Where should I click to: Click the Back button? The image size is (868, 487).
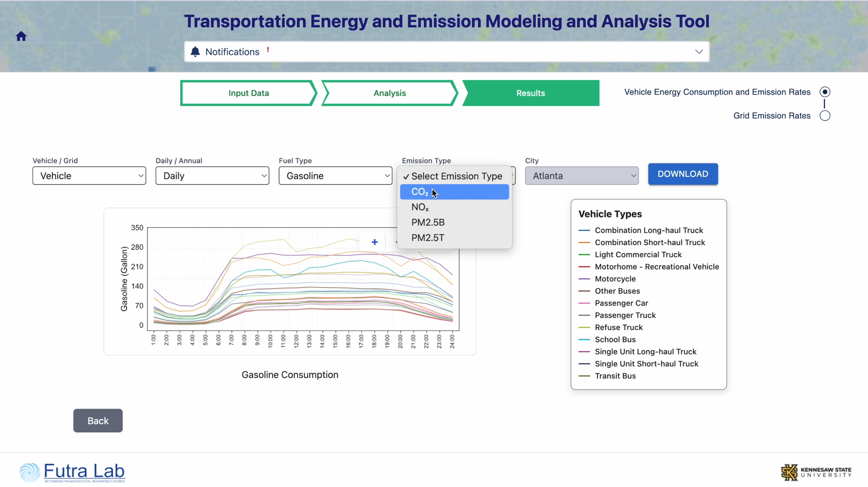click(x=98, y=421)
